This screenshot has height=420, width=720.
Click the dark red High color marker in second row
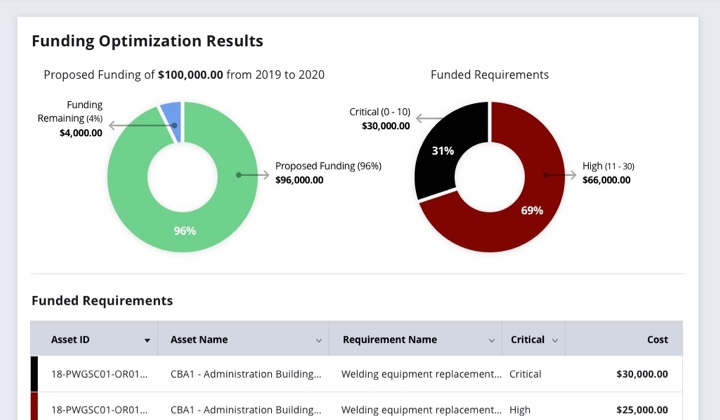point(34,406)
